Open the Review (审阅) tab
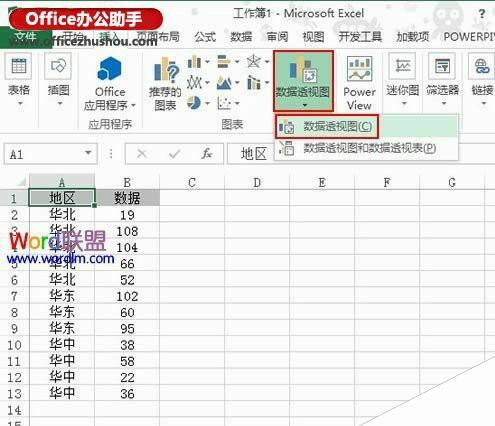Screen dimensions: 495x426 277,37
